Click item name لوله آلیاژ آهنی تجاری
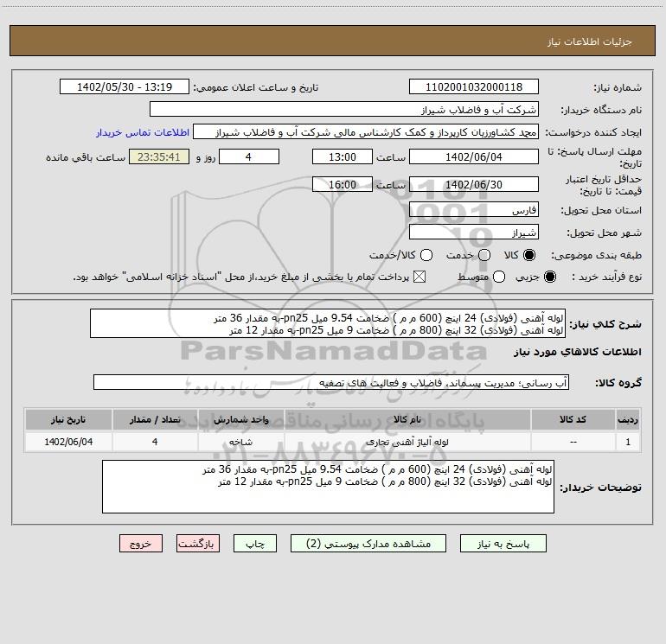The height and width of the screenshot is (644, 666). 407,442
